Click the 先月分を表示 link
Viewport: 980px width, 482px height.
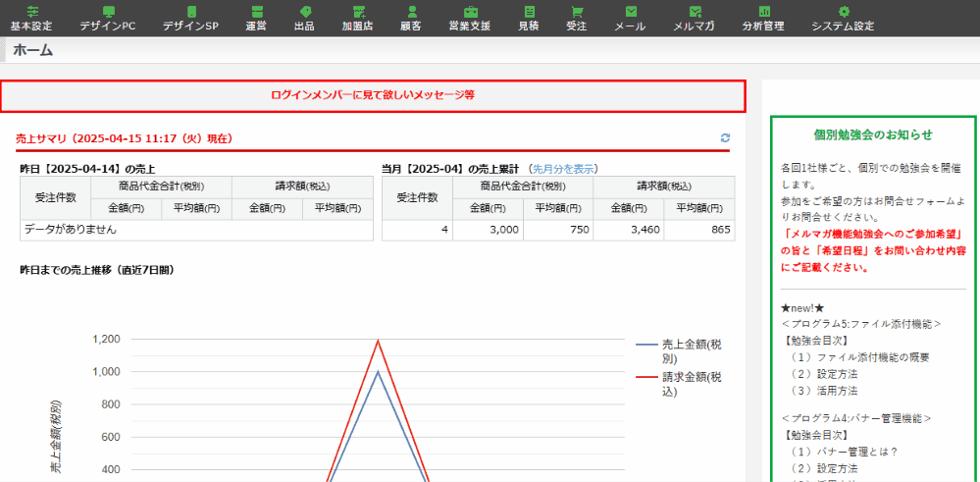[563, 169]
